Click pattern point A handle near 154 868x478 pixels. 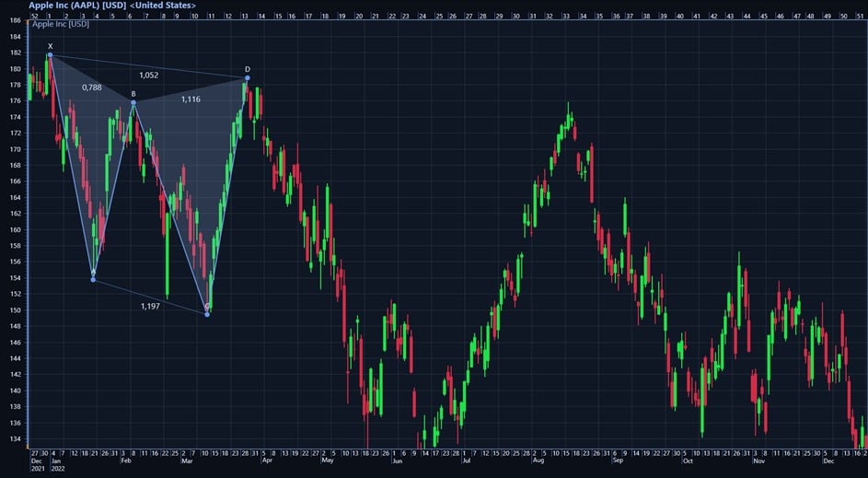pyautogui.click(x=93, y=279)
